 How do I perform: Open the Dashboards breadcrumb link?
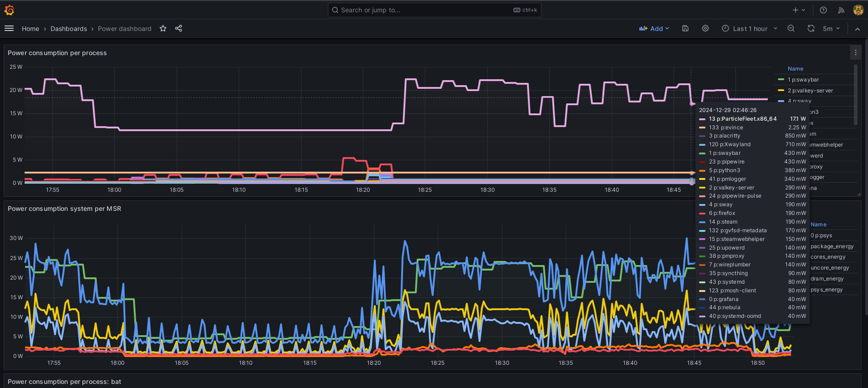click(x=69, y=29)
